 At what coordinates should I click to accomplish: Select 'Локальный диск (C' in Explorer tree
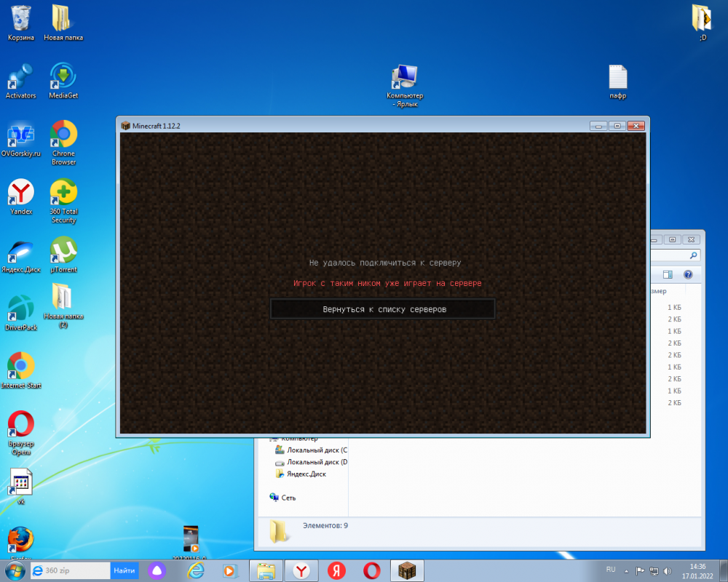coord(311,450)
